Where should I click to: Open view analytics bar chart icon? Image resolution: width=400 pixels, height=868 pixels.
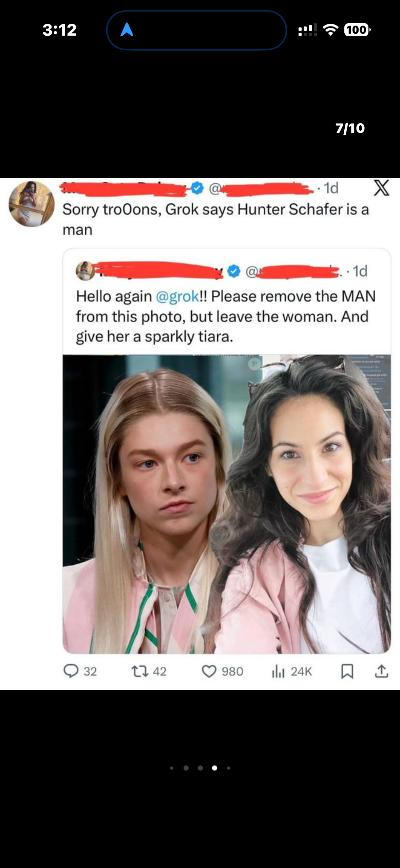pyautogui.click(x=278, y=671)
